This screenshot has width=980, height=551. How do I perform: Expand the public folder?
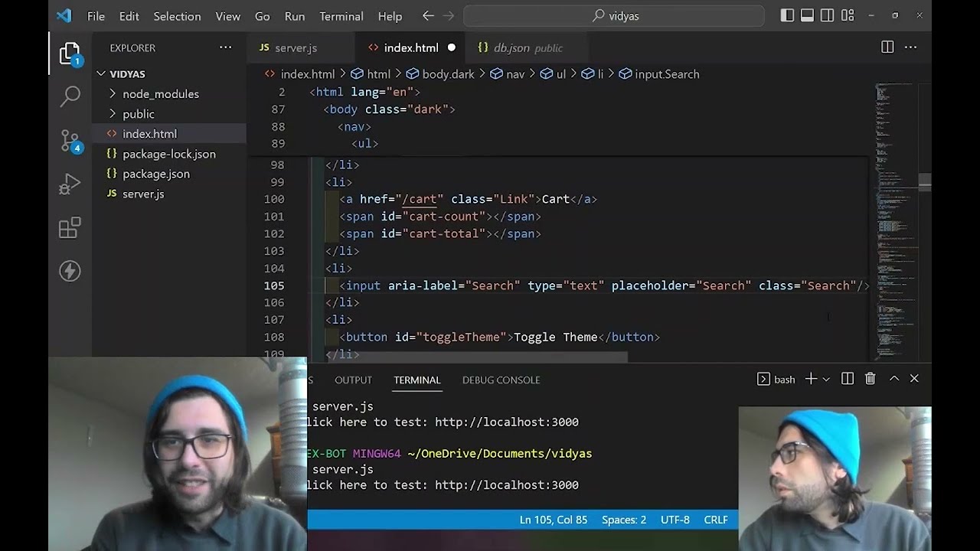coord(139,114)
